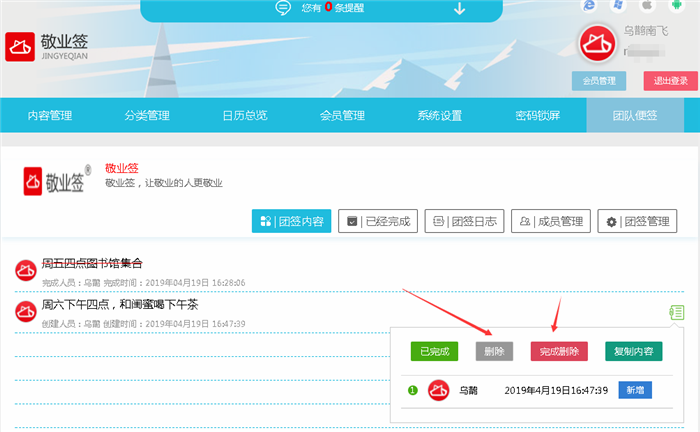This screenshot has width=700, height=432.
Task: Click the red 完成删除 button
Action: pos(559,352)
